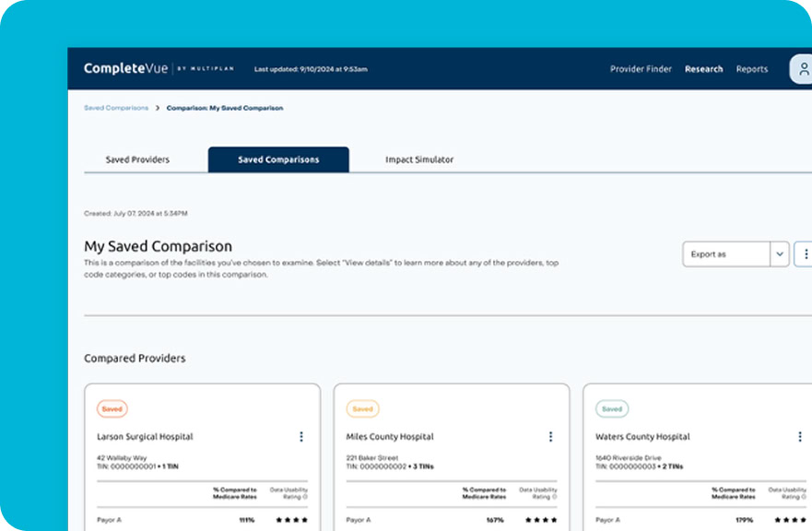Go to Provider Finder in the top navigation
This screenshot has height=531, width=812.
point(641,69)
